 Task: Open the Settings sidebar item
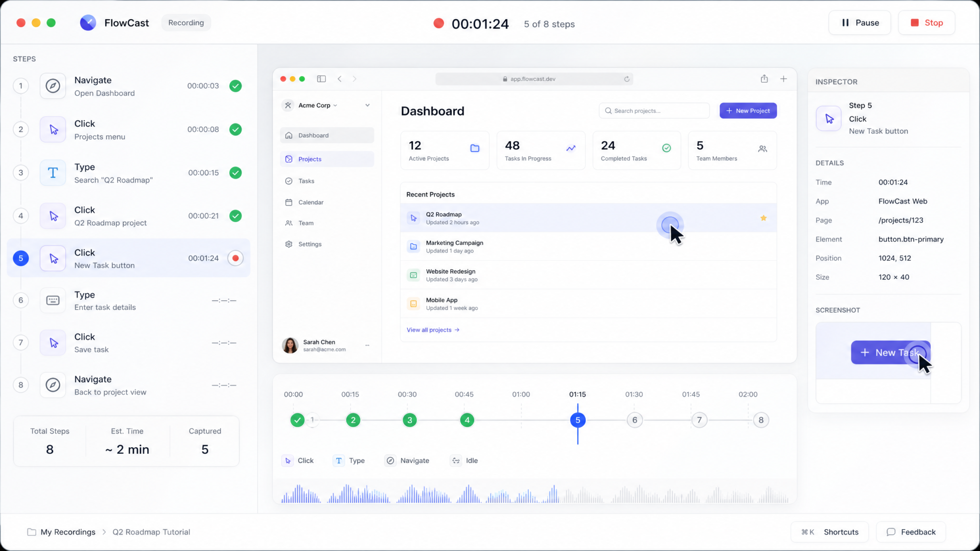(327, 244)
